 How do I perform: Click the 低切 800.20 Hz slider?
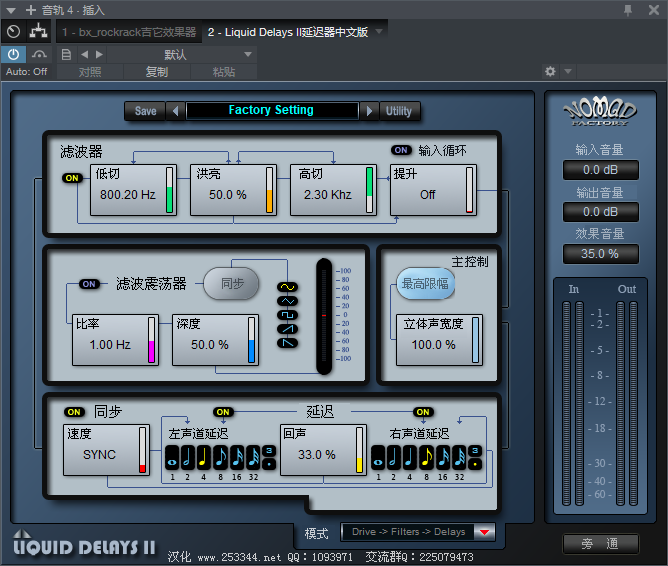click(x=170, y=190)
